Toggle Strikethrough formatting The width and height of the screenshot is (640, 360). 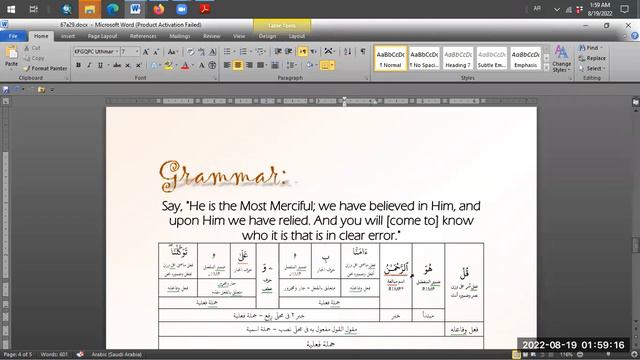click(117, 65)
